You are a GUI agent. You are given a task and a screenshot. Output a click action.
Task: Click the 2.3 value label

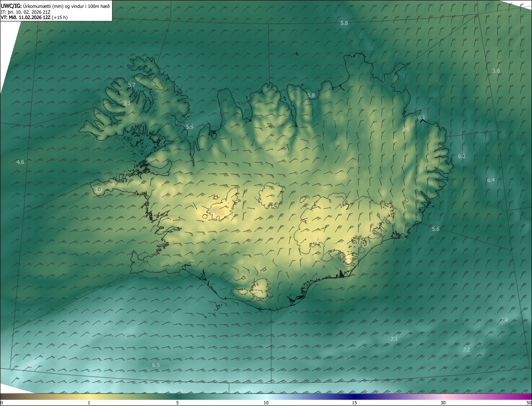(x=281, y=154)
